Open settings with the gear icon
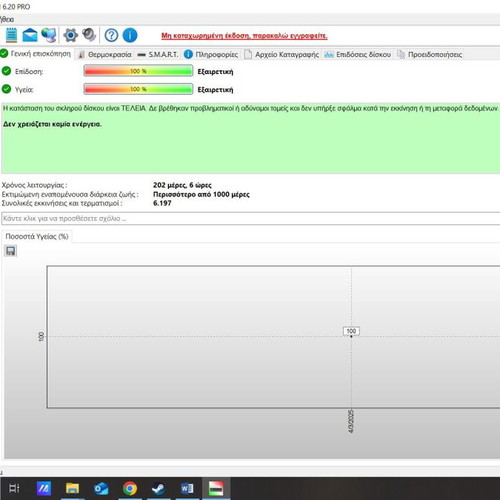The height and width of the screenshot is (500, 500). [x=70, y=35]
